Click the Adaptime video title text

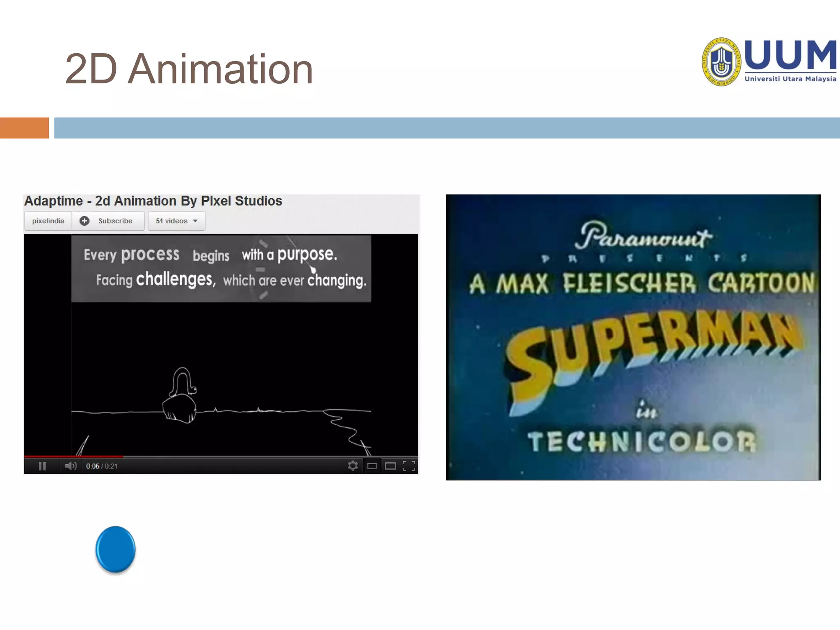pos(153,201)
